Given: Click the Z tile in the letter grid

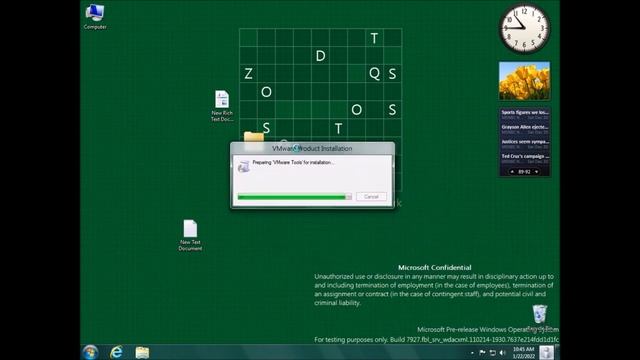Looking at the screenshot, I should (x=248, y=73).
